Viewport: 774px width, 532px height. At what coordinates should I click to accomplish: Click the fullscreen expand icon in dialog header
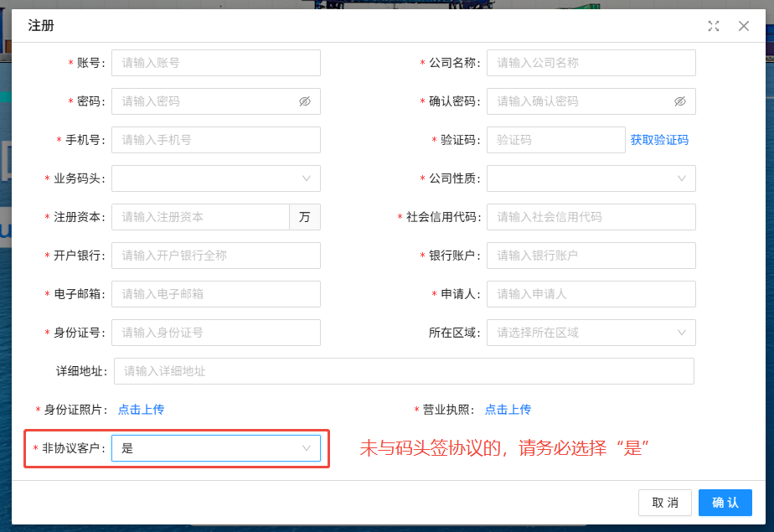click(x=714, y=26)
